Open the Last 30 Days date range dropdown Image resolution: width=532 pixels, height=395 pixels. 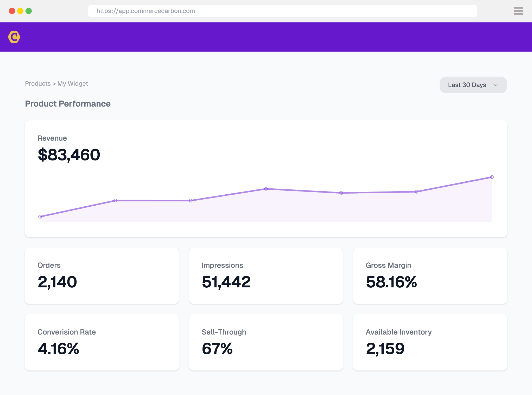[x=473, y=85]
